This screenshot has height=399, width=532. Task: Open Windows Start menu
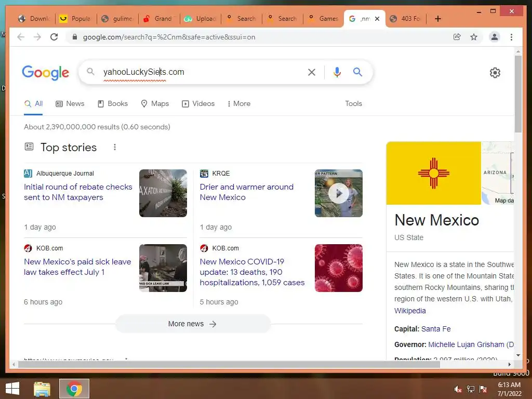click(x=12, y=389)
